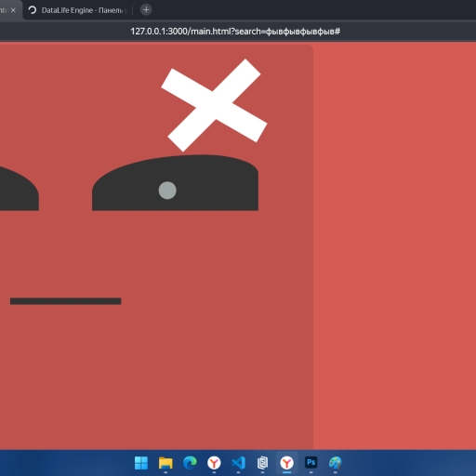Image resolution: width=476 pixels, height=476 pixels.
Task: Close the first browser tab
Action: (x=13, y=10)
